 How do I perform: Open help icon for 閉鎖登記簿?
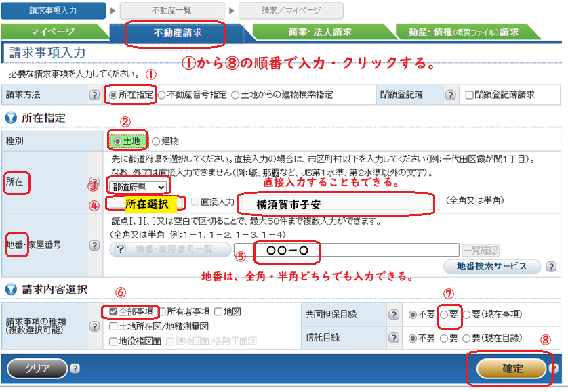(x=450, y=95)
